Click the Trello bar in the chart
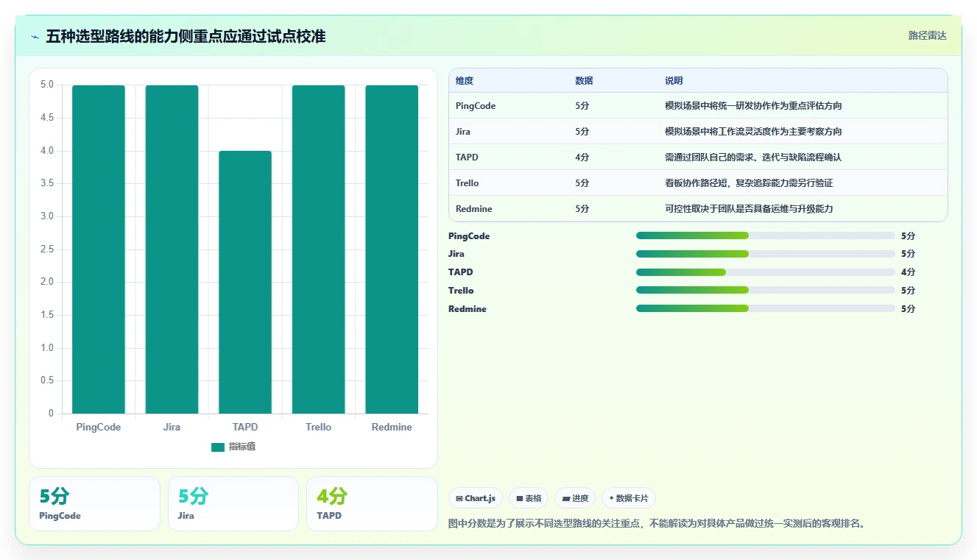This screenshot has height=560, width=977. [318, 249]
